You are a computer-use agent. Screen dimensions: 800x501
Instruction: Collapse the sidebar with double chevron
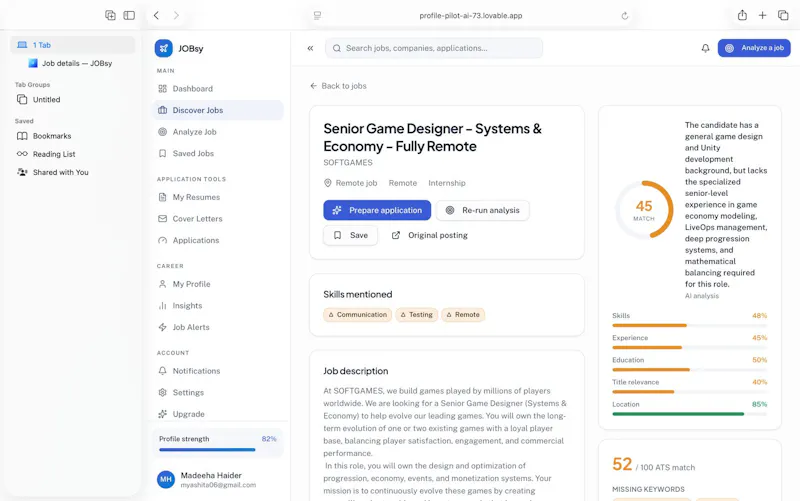(310, 48)
